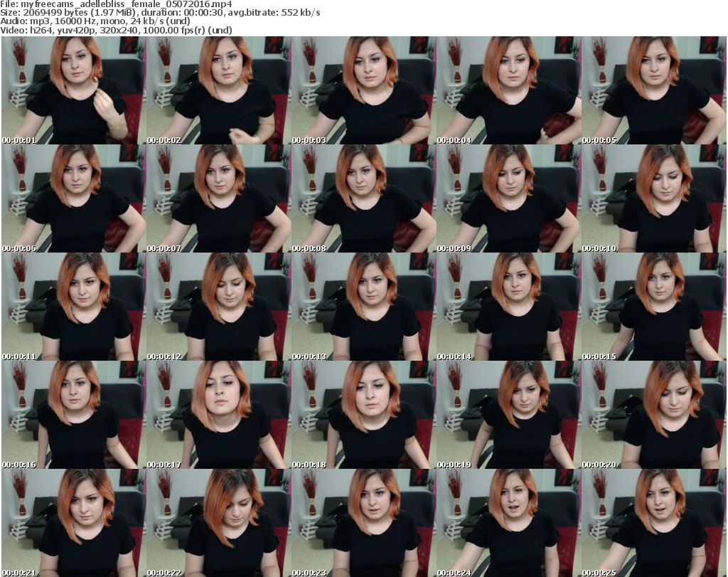View the frame stamped 00:00:23
This screenshot has height=577, width=728.
tap(363, 523)
